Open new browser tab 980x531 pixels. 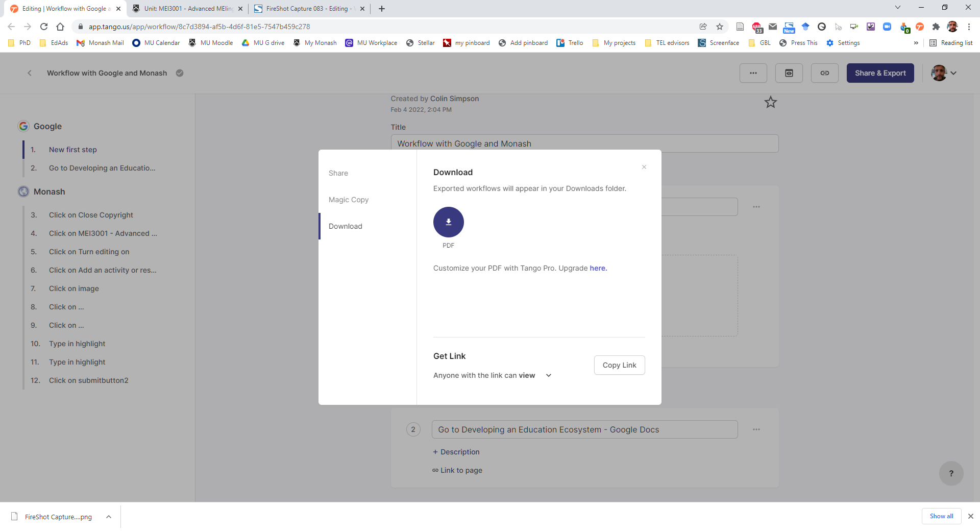pos(382,9)
